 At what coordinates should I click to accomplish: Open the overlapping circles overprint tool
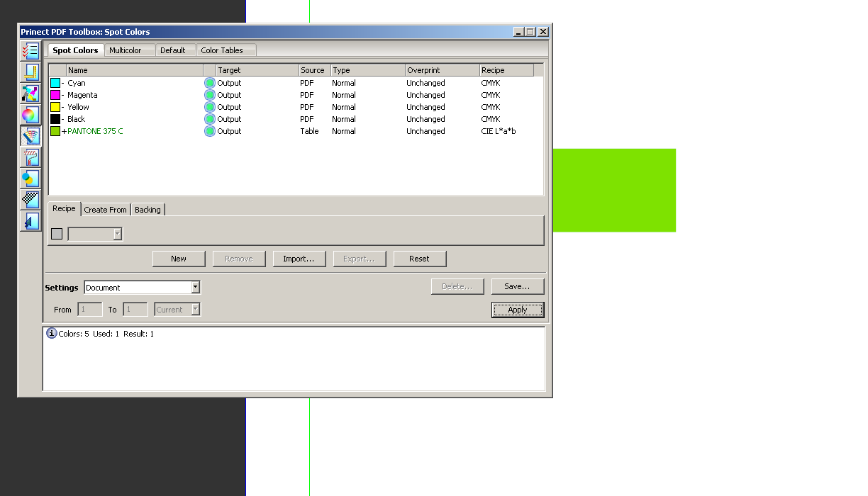[30, 179]
